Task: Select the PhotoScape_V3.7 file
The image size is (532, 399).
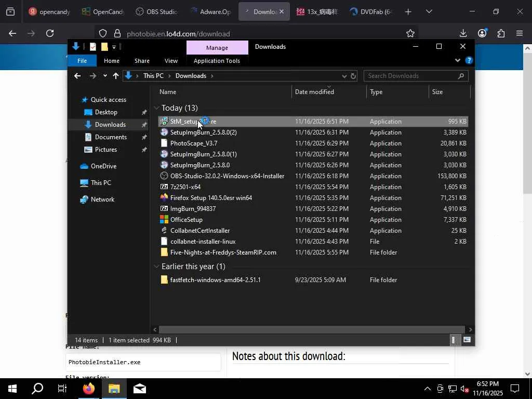Action: [313, 143]
